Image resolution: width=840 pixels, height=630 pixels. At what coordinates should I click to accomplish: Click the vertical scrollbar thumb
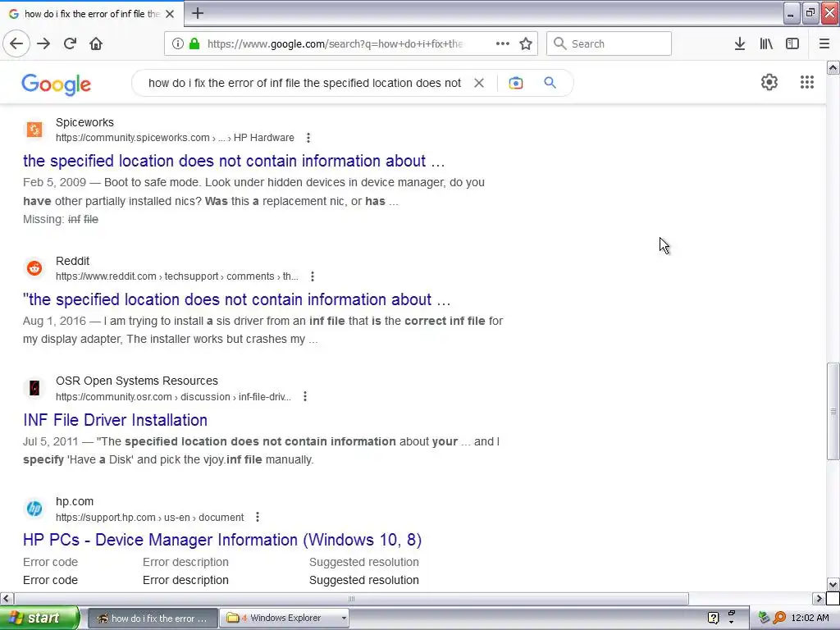[x=833, y=411]
